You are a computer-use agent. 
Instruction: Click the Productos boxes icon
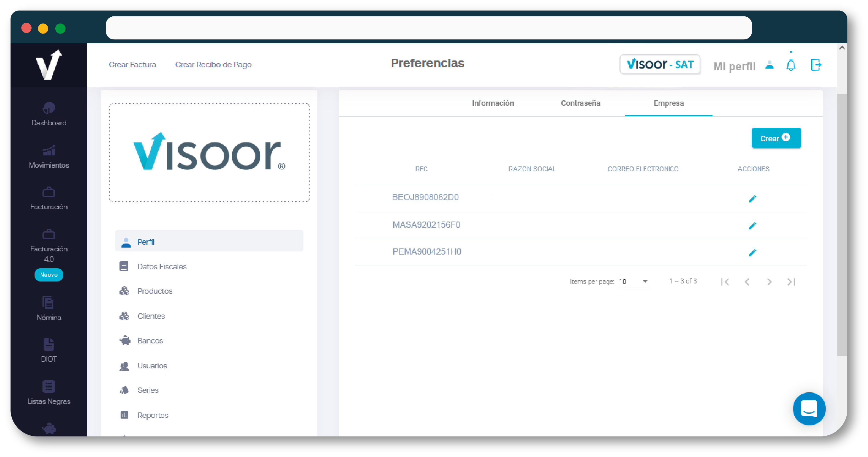coord(124,291)
